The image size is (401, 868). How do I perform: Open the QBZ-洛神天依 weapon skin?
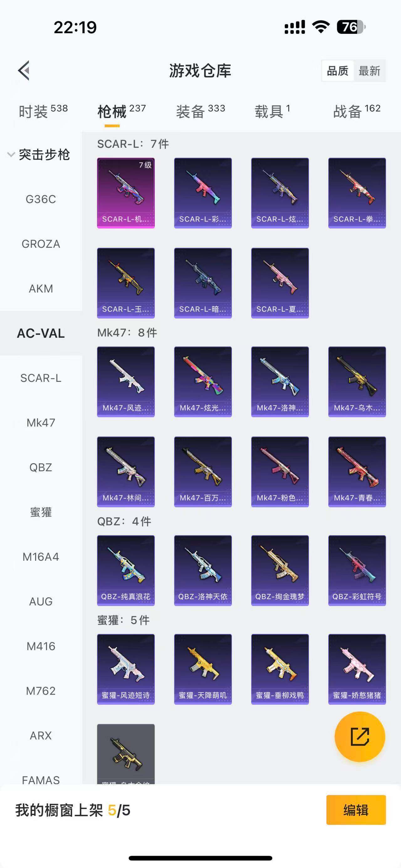(x=203, y=570)
